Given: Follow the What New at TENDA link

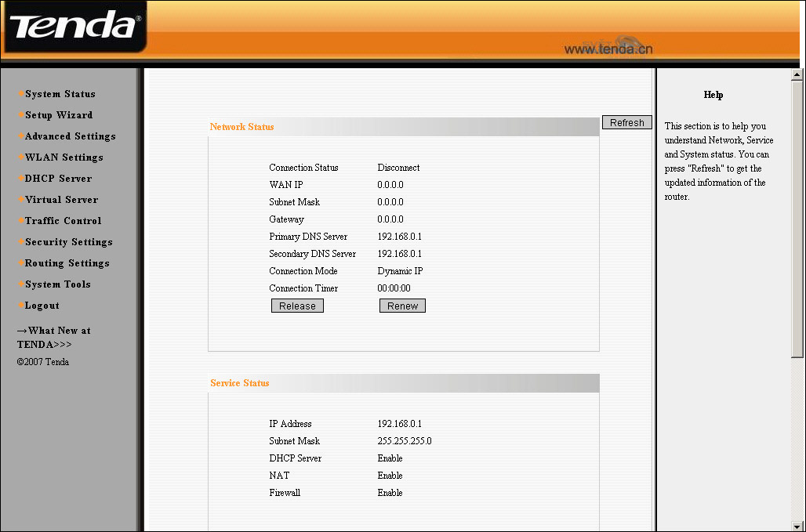Looking at the screenshot, I should pyautogui.click(x=53, y=338).
